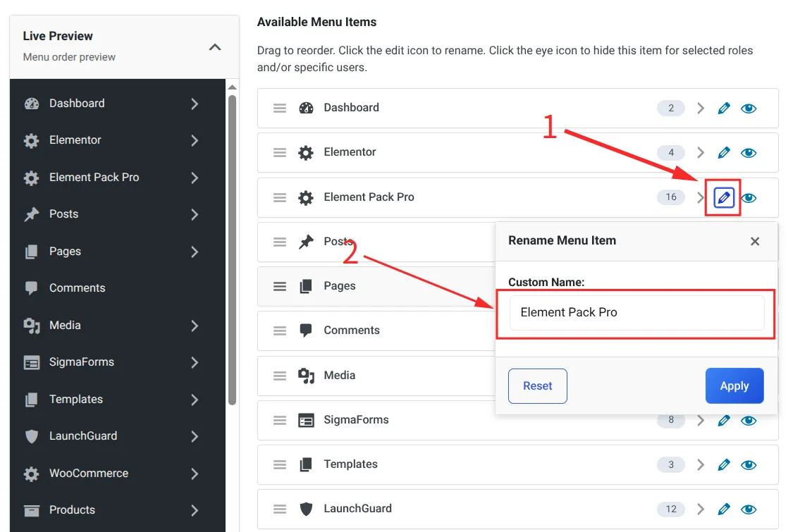Click the Apply button in rename dialog
This screenshot has height=532, width=800.
pyautogui.click(x=734, y=386)
